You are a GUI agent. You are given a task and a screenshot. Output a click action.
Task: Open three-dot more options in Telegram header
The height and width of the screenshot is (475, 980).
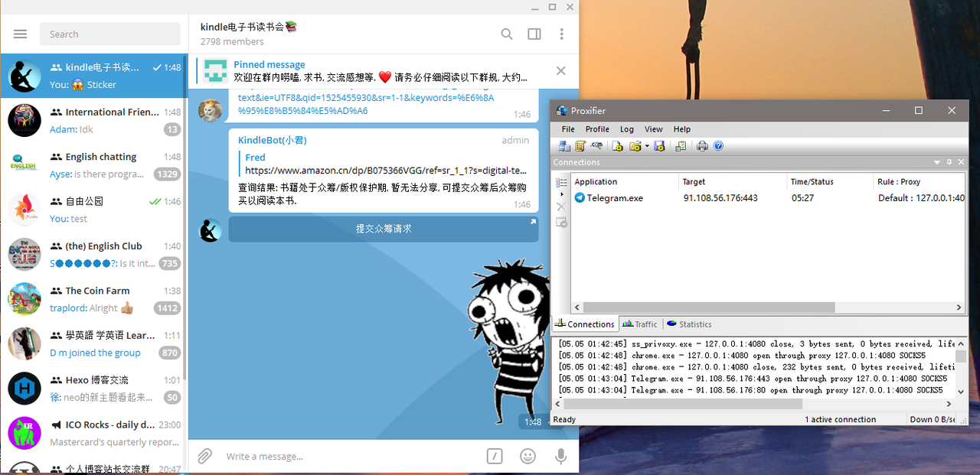562,34
